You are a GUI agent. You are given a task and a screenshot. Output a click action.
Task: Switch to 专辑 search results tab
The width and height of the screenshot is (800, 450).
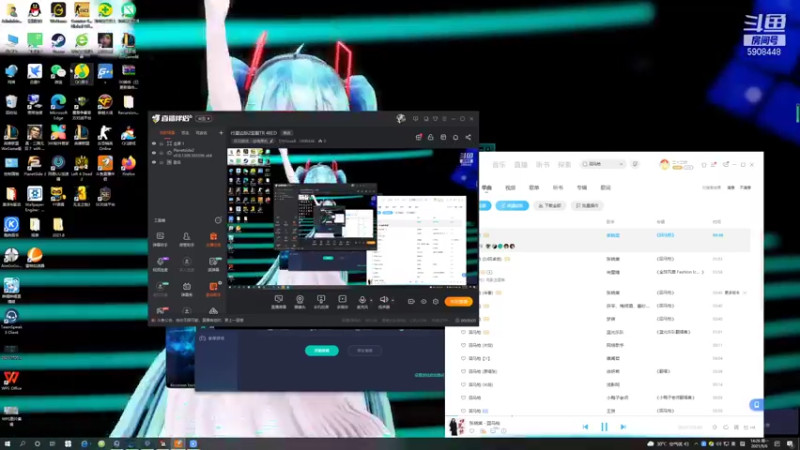click(x=582, y=188)
